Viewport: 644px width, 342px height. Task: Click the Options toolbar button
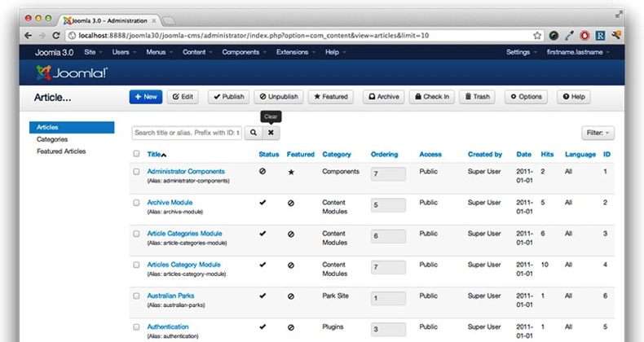click(x=526, y=97)
